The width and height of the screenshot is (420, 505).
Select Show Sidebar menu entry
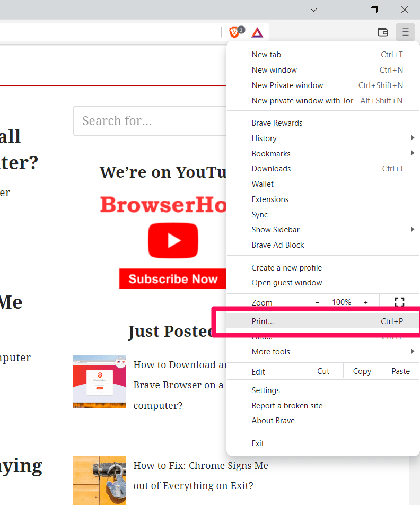(323, 230)
